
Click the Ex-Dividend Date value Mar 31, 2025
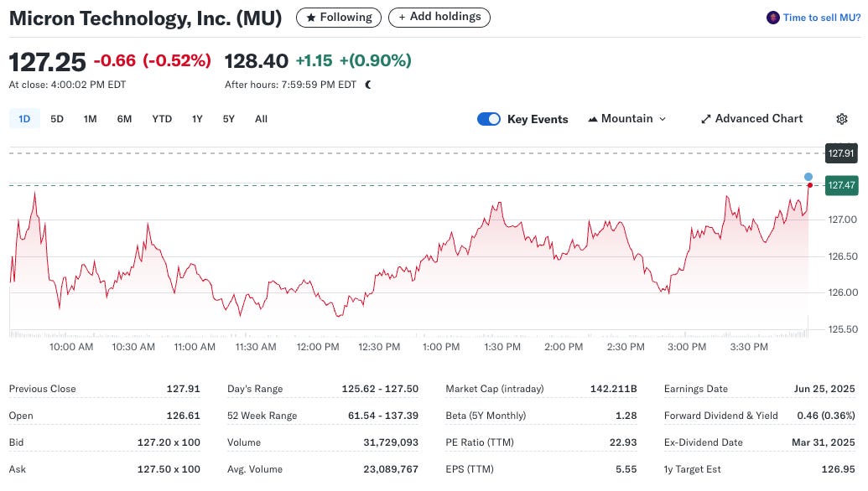824,442
